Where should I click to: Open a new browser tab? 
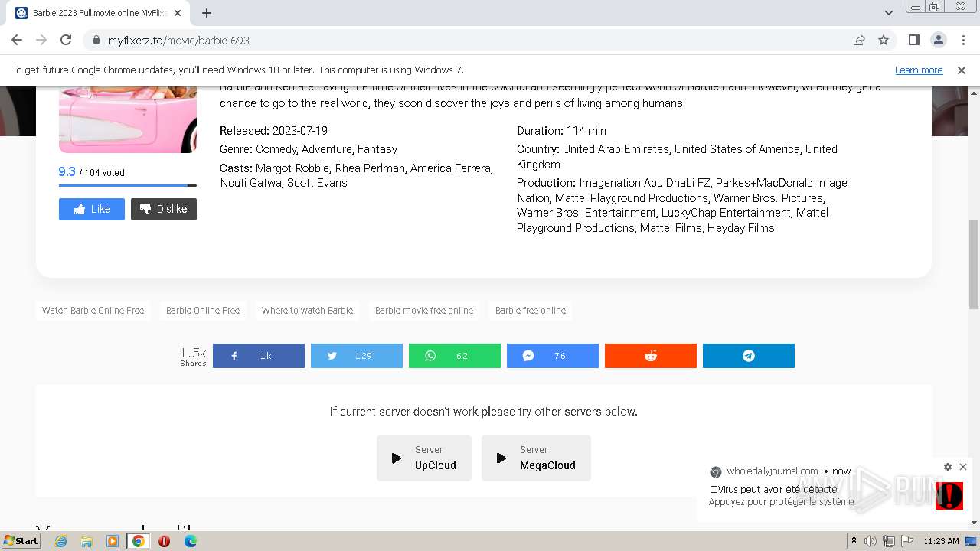207,13
